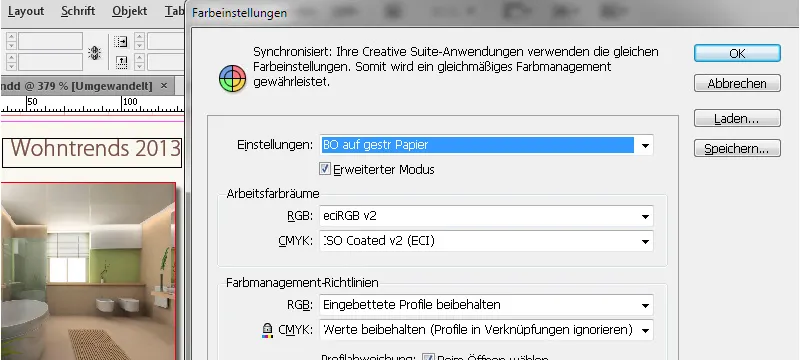Click the Speichern... button
Screen dimensions: 800x360
(737, 148)
